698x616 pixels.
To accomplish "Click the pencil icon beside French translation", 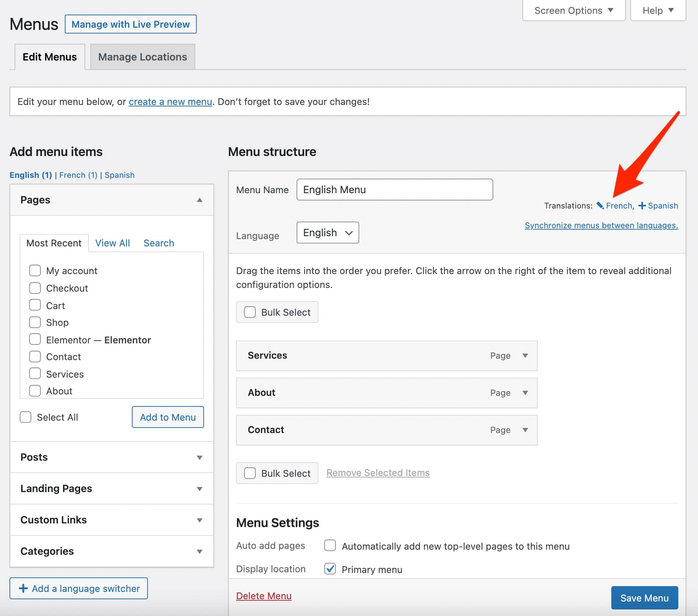I will [600, 206].
